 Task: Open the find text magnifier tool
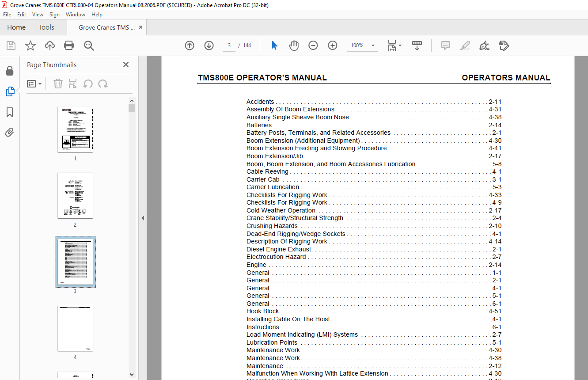point(89,46)
